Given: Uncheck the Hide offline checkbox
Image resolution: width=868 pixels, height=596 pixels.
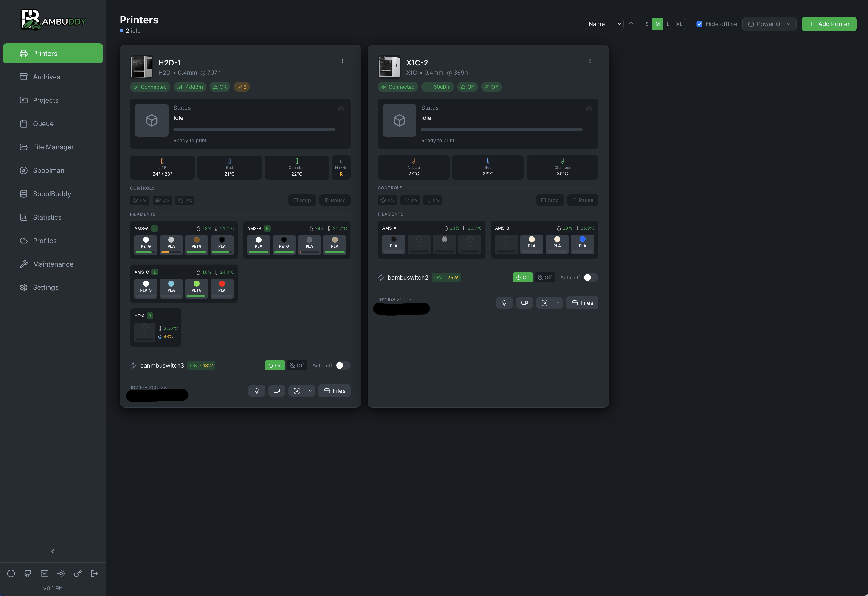Looking at the screenshot, I should pyautogui.click(x=700, y=23).
